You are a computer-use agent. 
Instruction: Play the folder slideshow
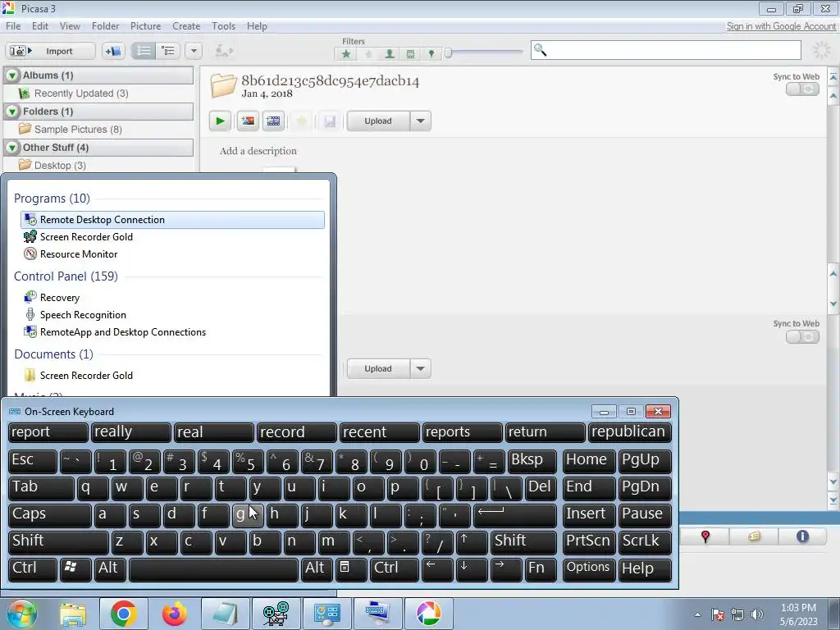tap(220, 121)
